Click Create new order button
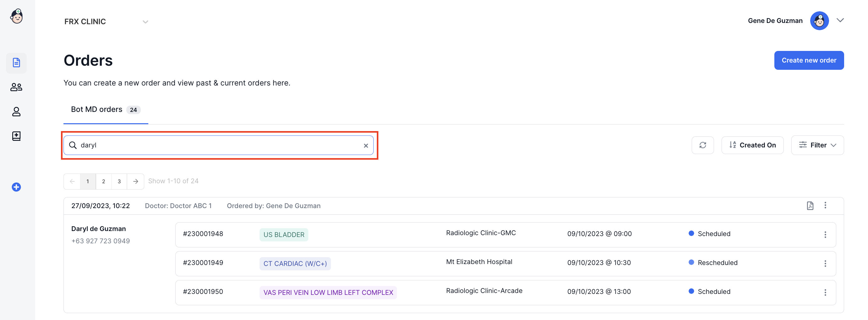Viewport: 868px width, 320px height. tap(809, 60)
